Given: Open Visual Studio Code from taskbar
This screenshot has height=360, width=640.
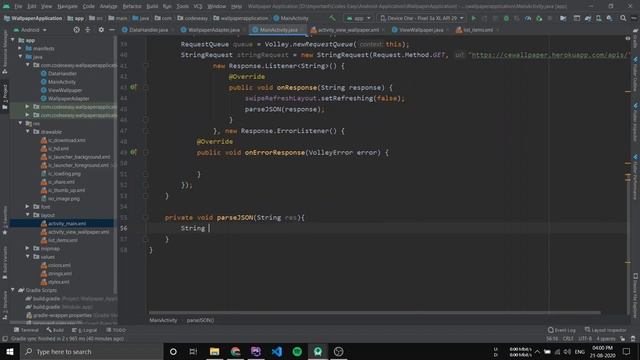Looking at the screenshot, I should point(277,351).
